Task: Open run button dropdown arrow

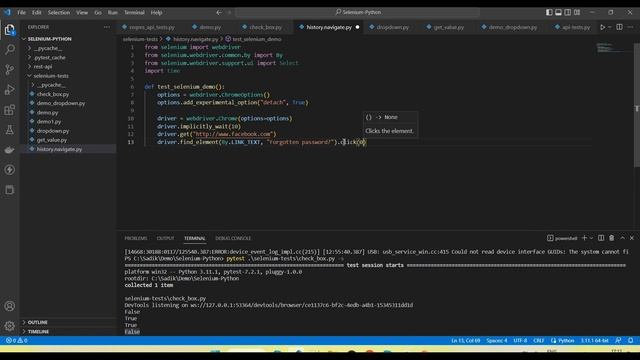Action: (x=609, y=27)
